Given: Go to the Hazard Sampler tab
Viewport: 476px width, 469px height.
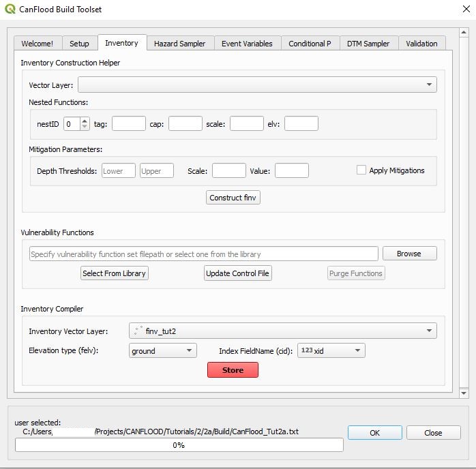Looking at the screenshot, I should [x=180, y=44].
